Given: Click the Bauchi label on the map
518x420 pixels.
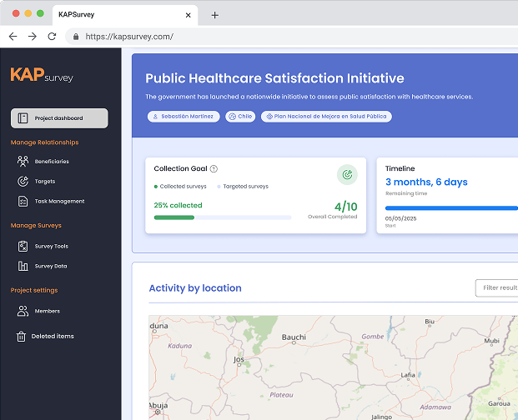Looking at the screenshot, I should [x=294, y=337].
